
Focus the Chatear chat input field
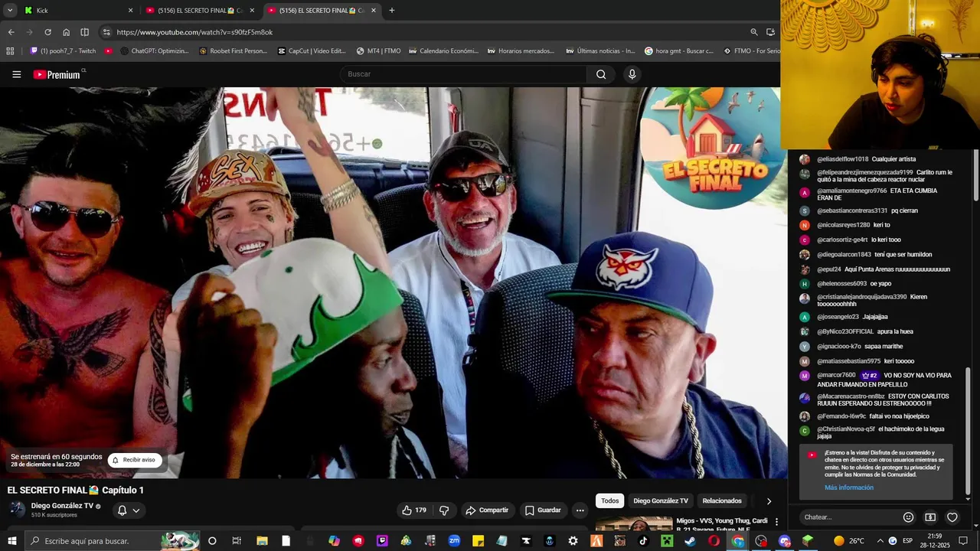[x=848, y=517]
